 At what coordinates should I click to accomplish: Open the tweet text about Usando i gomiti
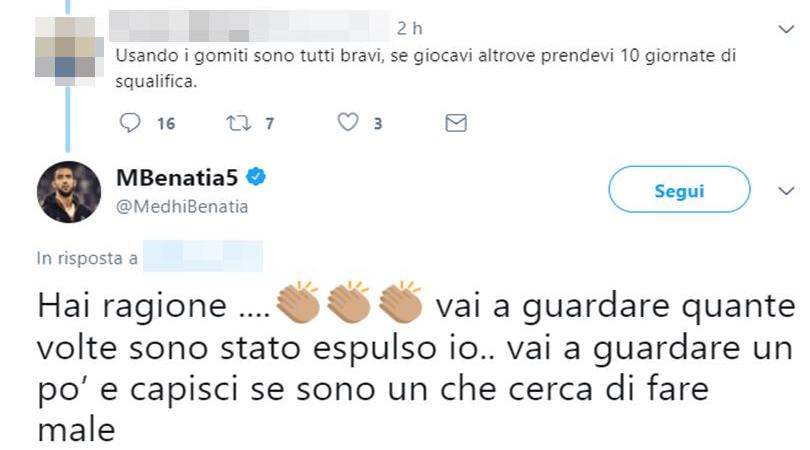425,68
